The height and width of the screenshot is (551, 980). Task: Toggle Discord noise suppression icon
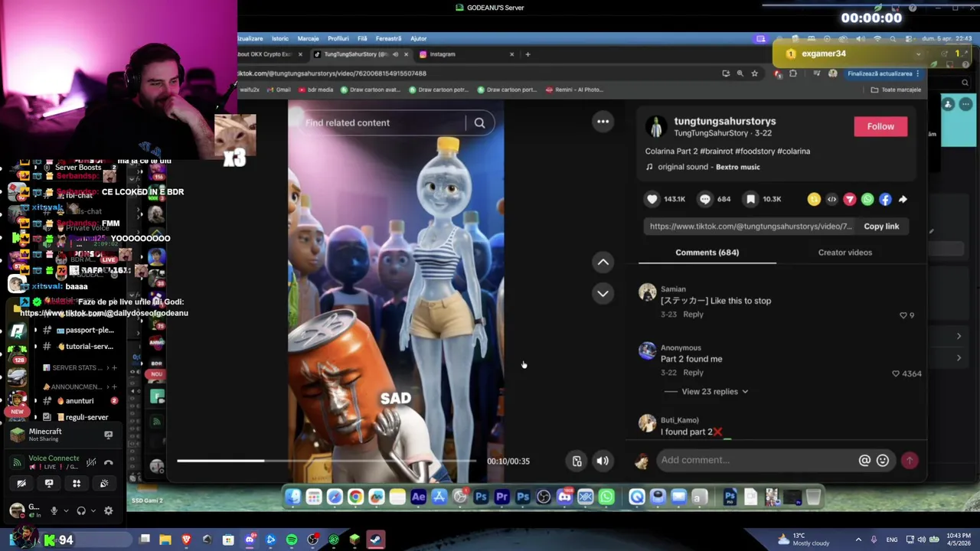[91, 462]
